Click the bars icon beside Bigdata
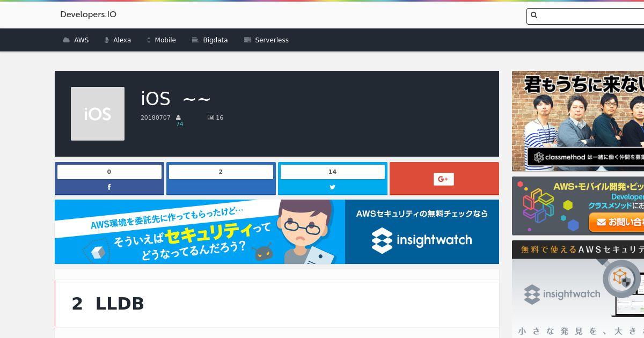 [195, 40]
